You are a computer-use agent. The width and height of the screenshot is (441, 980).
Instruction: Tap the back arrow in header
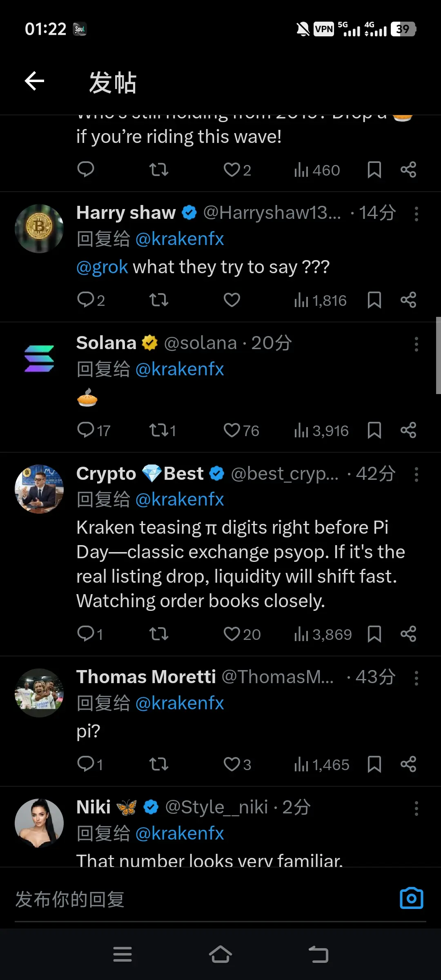(x=35, y=81)
